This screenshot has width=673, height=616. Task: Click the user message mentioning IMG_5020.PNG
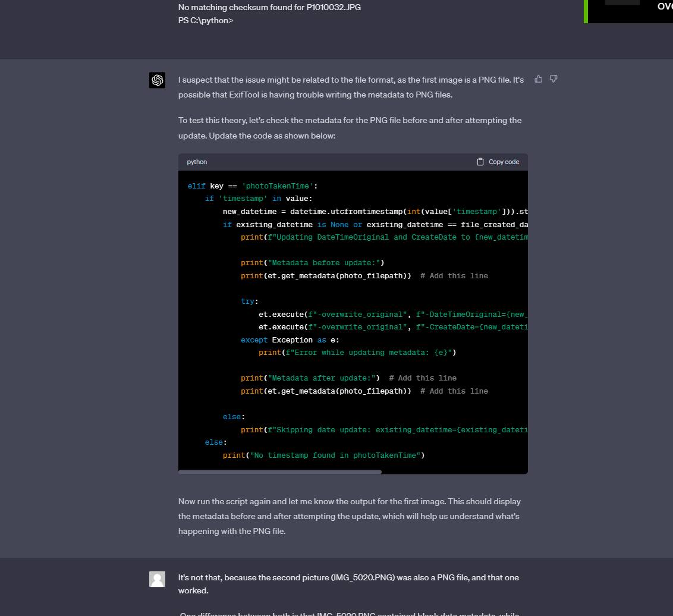click(x=348, y=584)
